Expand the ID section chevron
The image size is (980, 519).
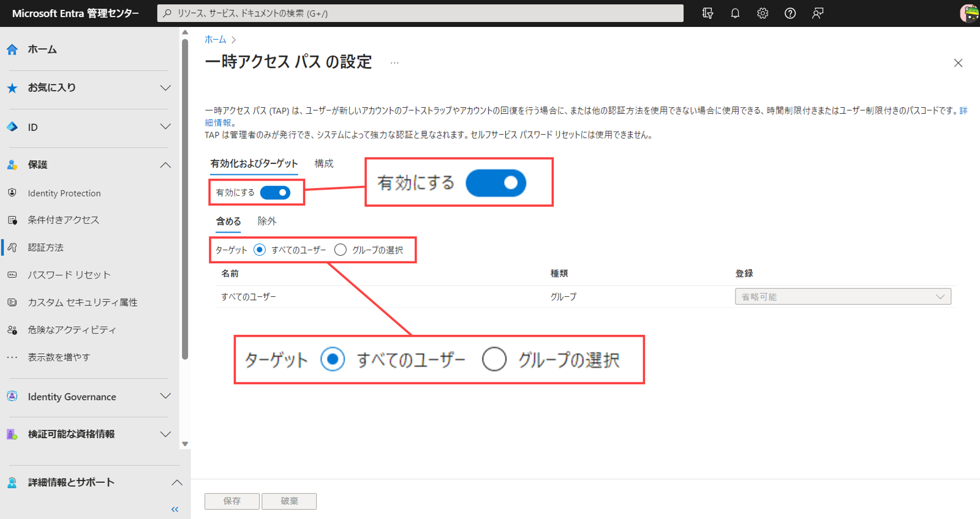coord(165,127)
